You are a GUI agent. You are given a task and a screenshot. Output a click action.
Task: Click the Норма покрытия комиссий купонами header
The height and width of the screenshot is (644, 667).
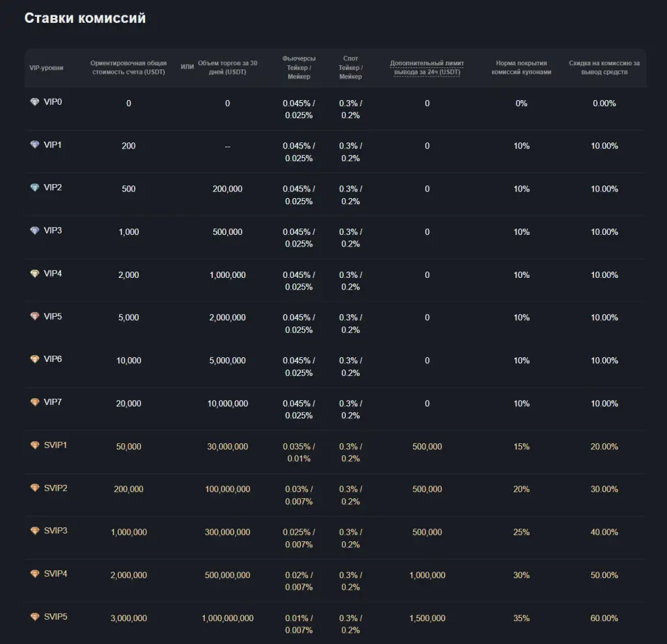click(x=522, y=67)
